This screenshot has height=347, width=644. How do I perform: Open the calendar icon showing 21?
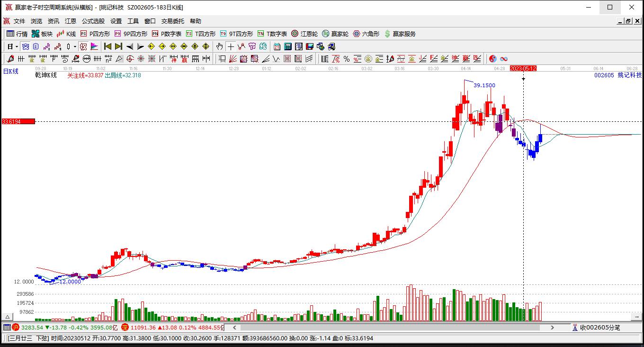tap(277, 46)
